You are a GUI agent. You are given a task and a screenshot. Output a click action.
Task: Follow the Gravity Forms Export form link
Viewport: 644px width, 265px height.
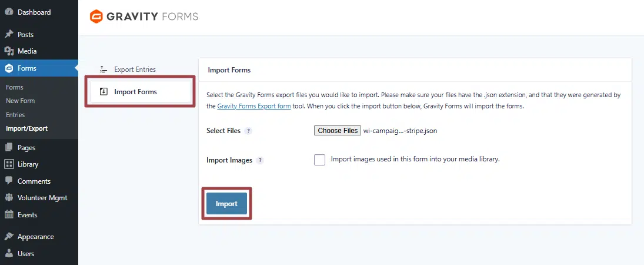253,107
